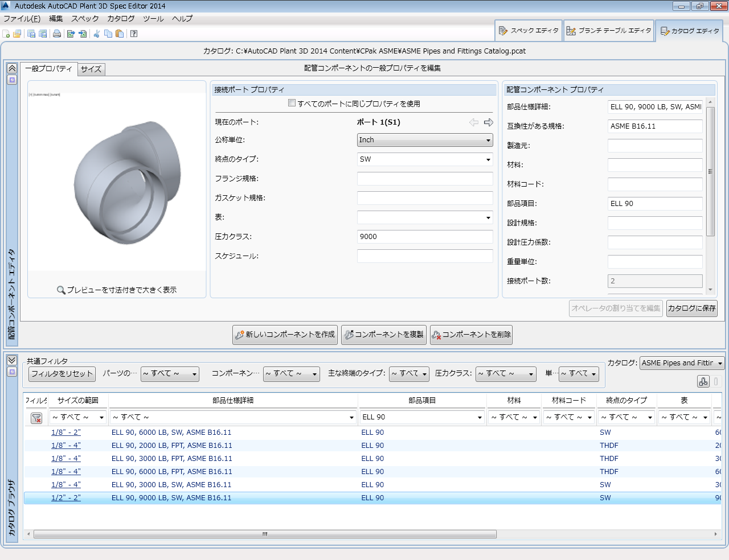Go to the previous port with left arrow
Screen dimensions: 729x560
[474, 122]
